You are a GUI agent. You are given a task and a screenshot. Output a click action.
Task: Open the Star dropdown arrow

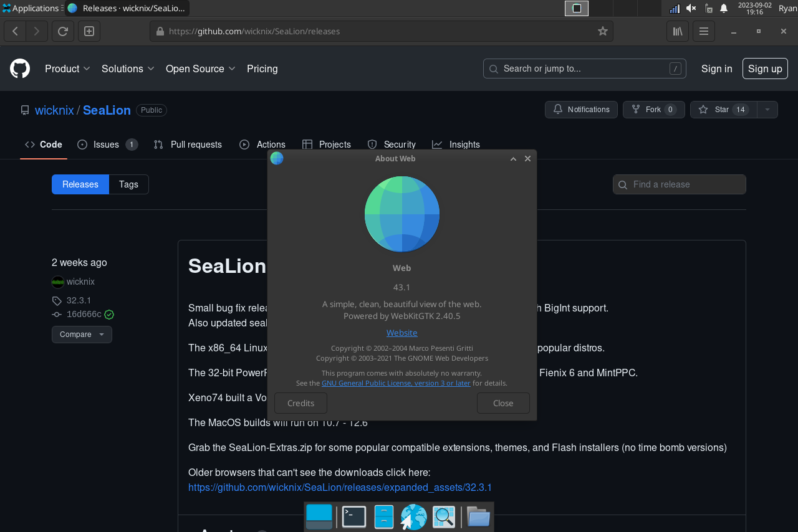[x=767, y=110]
